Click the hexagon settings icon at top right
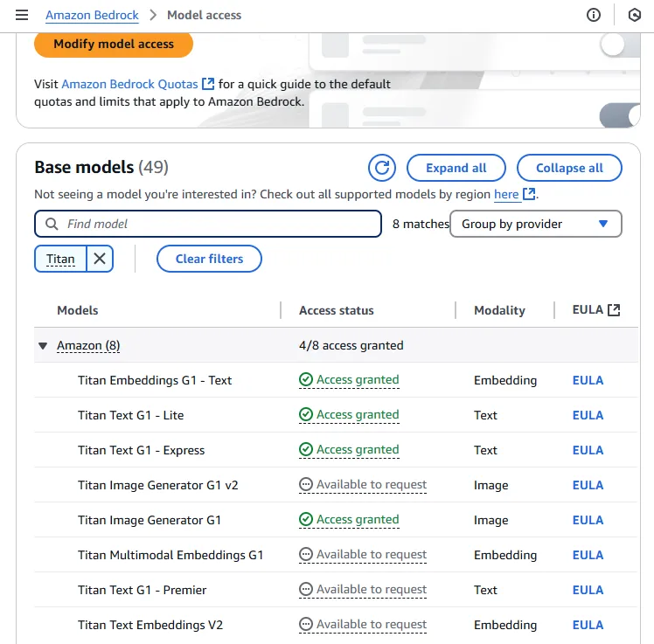Viewport: 654px width, 644px height. tap(635, 15)
